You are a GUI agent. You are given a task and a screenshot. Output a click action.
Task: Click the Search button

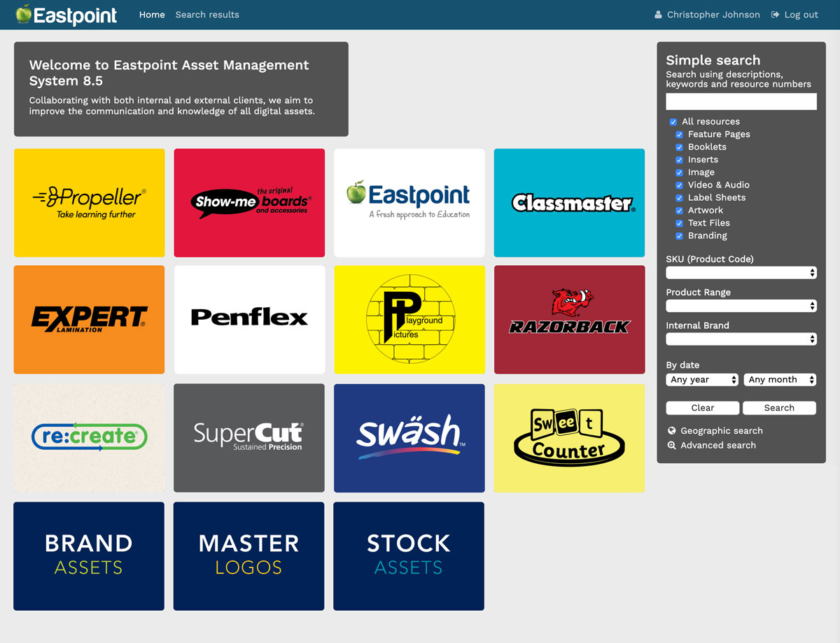779,408
